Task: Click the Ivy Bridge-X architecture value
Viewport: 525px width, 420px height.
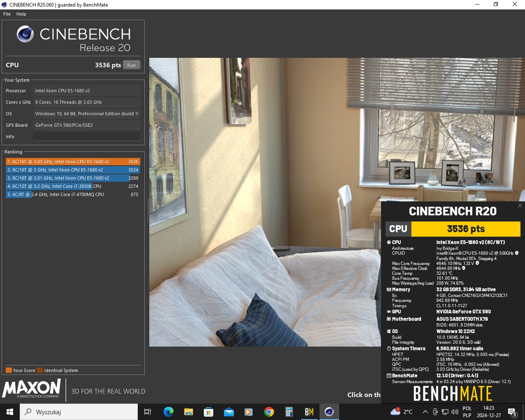Action: pyautogui.click(x=447, y=248)
